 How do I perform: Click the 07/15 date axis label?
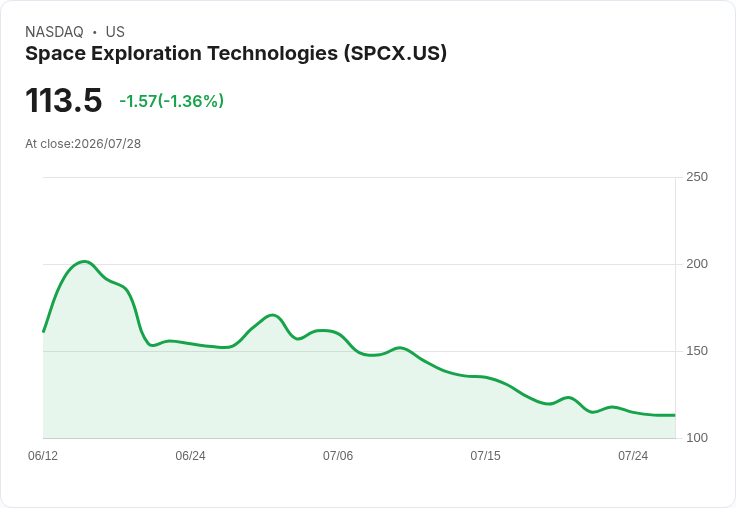485,456
